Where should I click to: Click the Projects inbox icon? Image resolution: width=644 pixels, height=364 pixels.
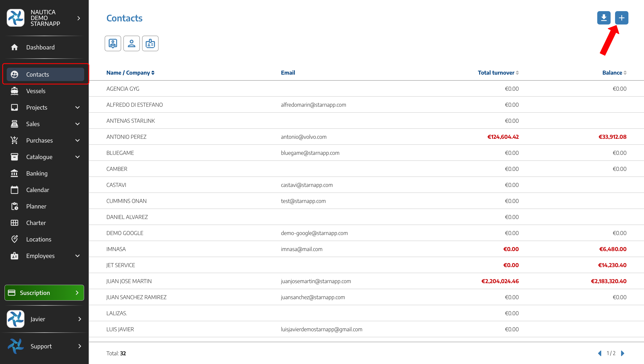tap(14, 107)
